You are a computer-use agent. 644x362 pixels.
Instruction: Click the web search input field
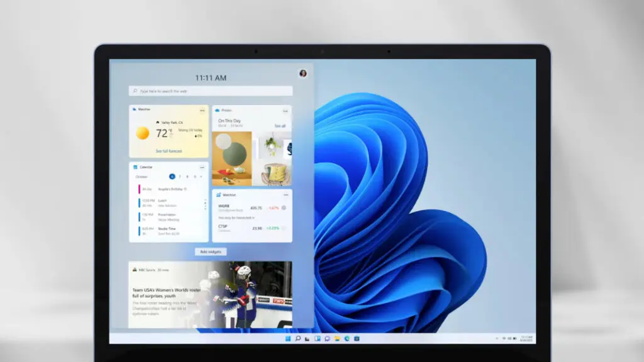[x=211, y=90]
